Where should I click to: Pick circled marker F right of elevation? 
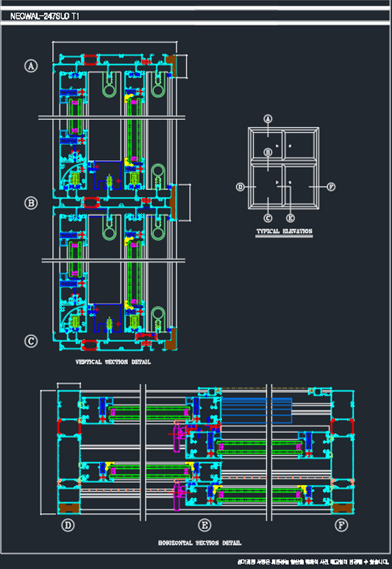tap(331, 187)
